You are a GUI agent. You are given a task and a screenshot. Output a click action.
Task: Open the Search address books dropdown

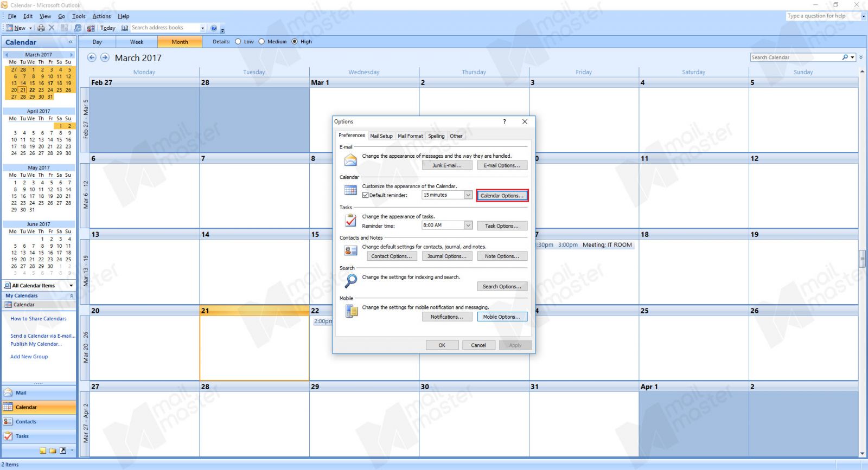click(x=203, y=28)
